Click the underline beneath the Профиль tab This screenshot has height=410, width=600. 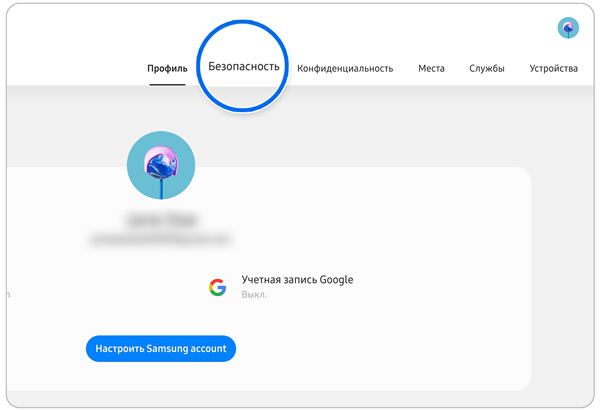[x=166, y=84]
